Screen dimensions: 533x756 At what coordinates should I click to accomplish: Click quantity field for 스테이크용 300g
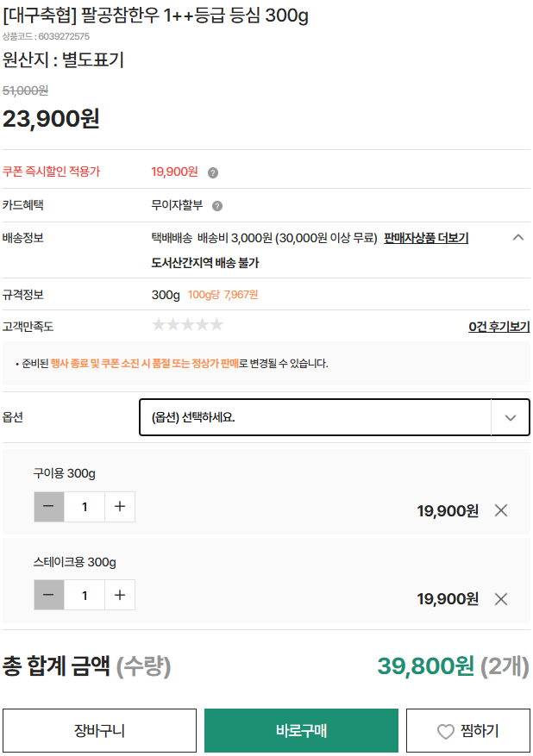(85, 595)
